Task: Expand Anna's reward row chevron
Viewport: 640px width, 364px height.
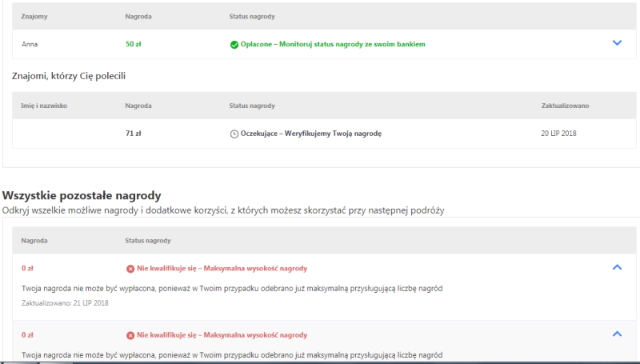Action: click(x=617, y=43)
